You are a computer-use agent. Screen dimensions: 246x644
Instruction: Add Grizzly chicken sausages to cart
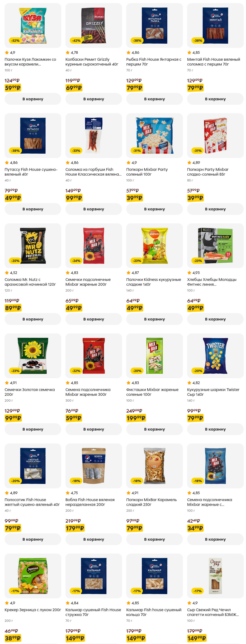coord(93,99)
